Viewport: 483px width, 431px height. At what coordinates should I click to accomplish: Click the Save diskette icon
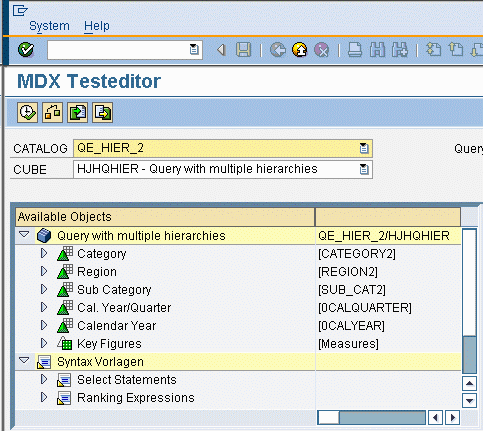click(244, 50)
